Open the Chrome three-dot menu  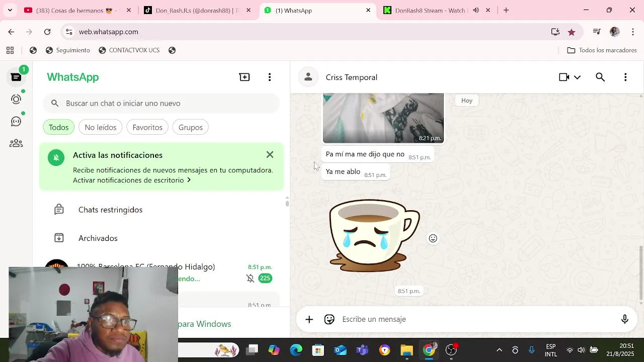point(633,32)
